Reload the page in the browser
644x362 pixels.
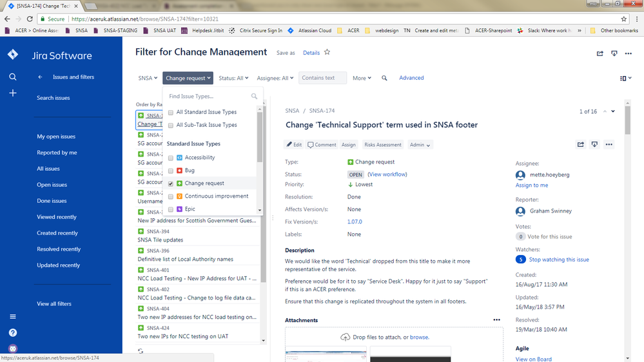30,19
